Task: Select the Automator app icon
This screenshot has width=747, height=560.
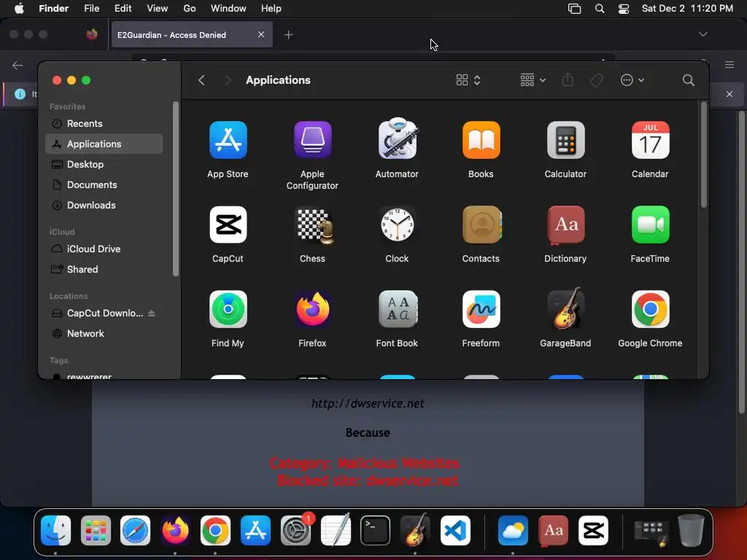Action: (397, 139)
